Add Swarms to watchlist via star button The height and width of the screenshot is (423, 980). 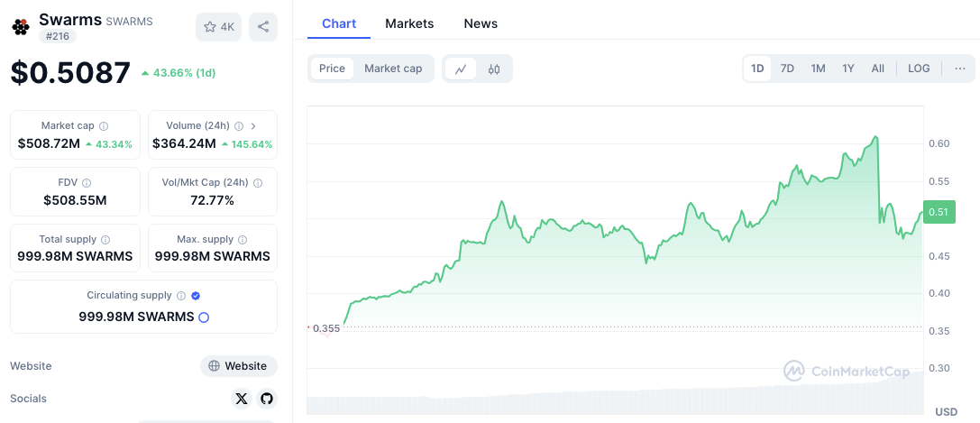coord(218,27)
